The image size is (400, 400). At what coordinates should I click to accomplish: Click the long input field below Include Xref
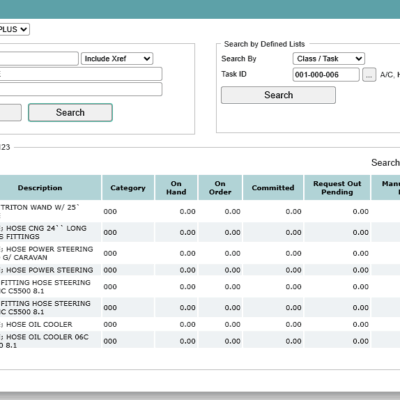coord(81,74)
